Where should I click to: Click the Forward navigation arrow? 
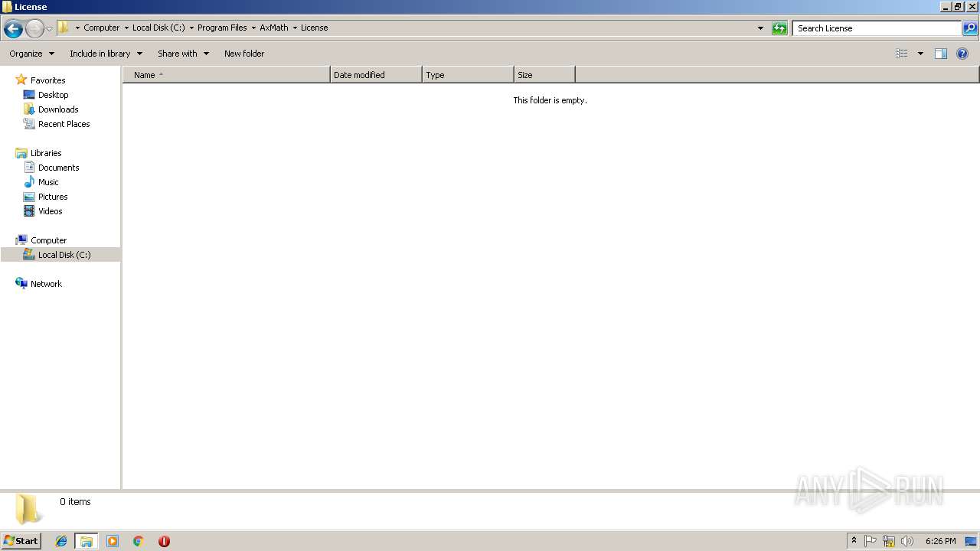pos(34,29)
